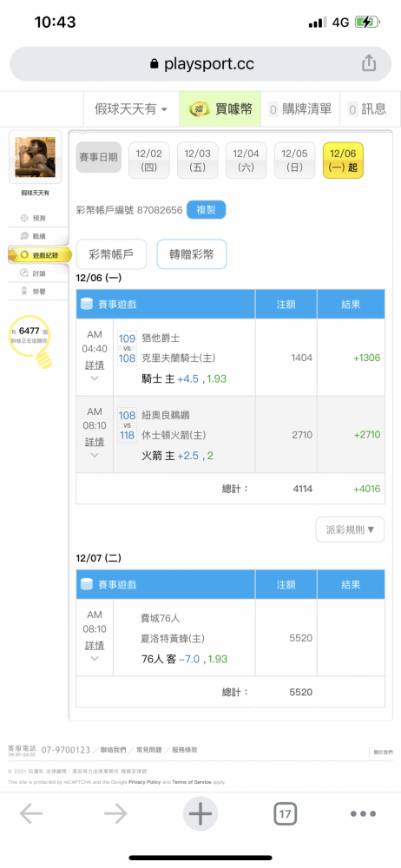Tap the share icon in address bar
Image resolution: width=401 pixels, height=868 pixels.
pos(369,63)
